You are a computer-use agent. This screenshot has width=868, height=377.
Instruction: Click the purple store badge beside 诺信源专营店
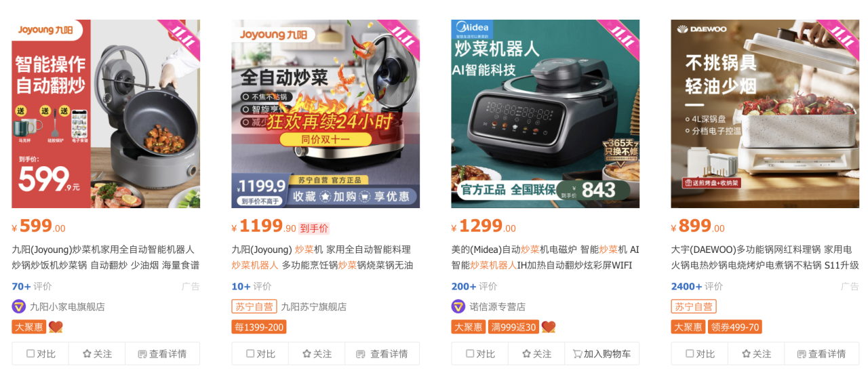pyautogui.click(x=458, y=306)
